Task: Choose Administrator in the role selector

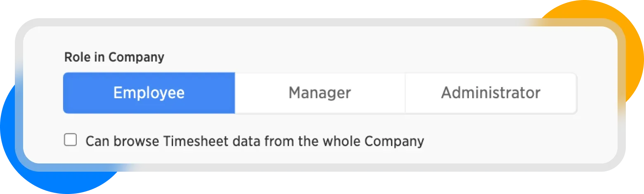Action: (x=490, y=93)
